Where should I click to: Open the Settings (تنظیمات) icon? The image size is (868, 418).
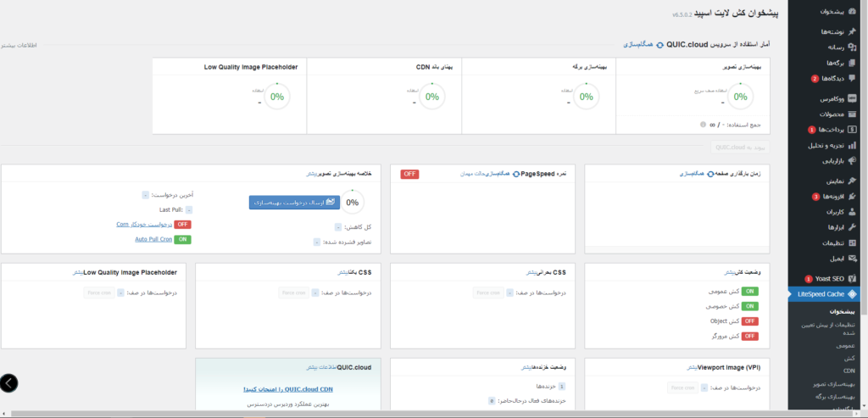click(x=852, y=242)
